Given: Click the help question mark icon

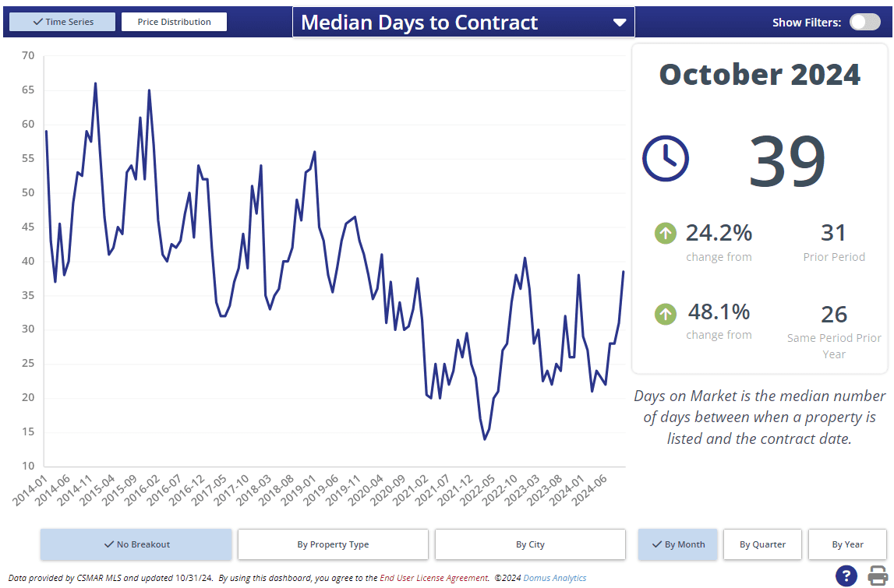Looking at the screenshot, I should pos(846,576).
